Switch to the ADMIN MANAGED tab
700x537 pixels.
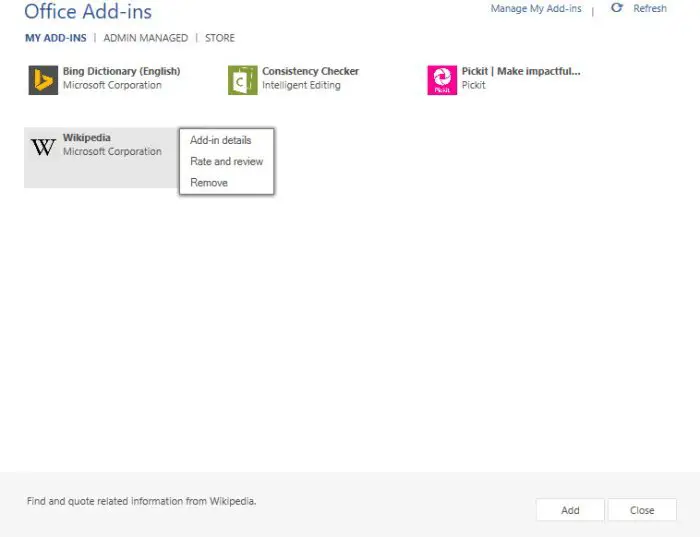point(146,38)
